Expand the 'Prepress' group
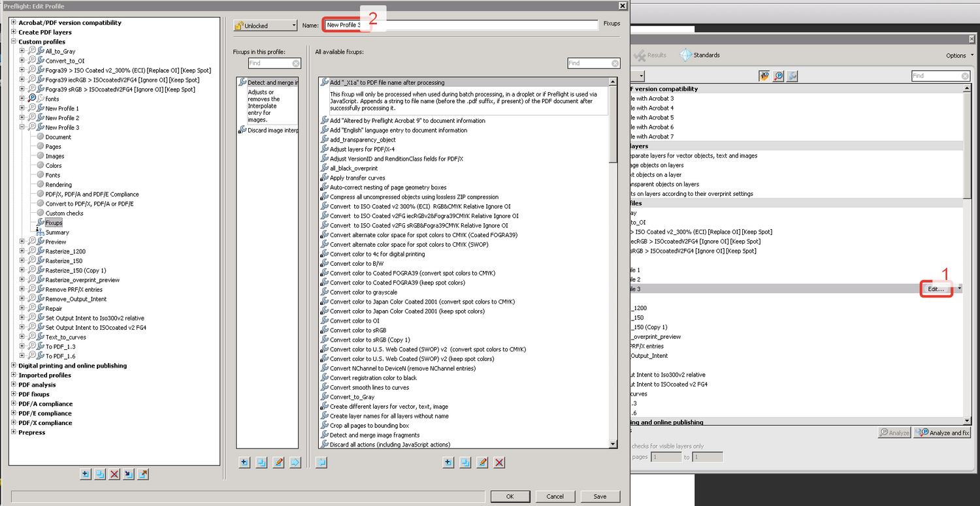Viewport: 980px width, 506px height. pos(13,432)
